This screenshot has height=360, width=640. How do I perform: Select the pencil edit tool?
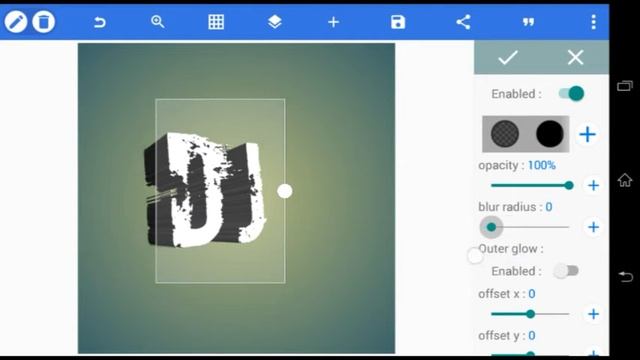[x=16, y=22]
